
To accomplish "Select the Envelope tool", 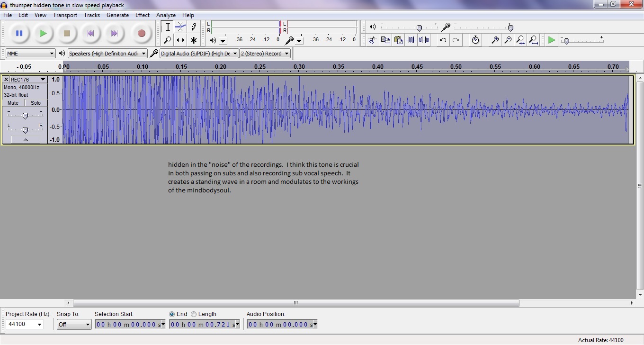I will click(x=180, y=27).
